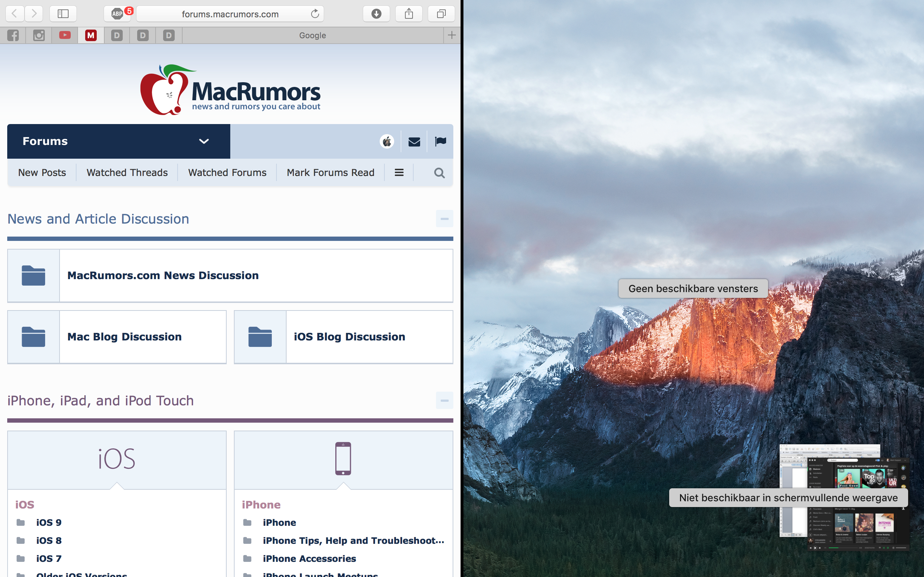The image size is (924, 577).
Task: Reload the page with refresh icon
Action: [x=315, y=14]
